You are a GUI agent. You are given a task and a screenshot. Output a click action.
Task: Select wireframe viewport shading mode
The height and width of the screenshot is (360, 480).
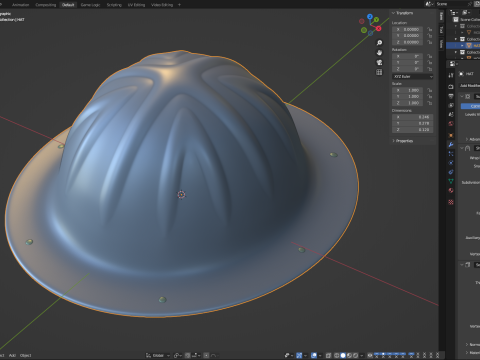click(336, 355)
